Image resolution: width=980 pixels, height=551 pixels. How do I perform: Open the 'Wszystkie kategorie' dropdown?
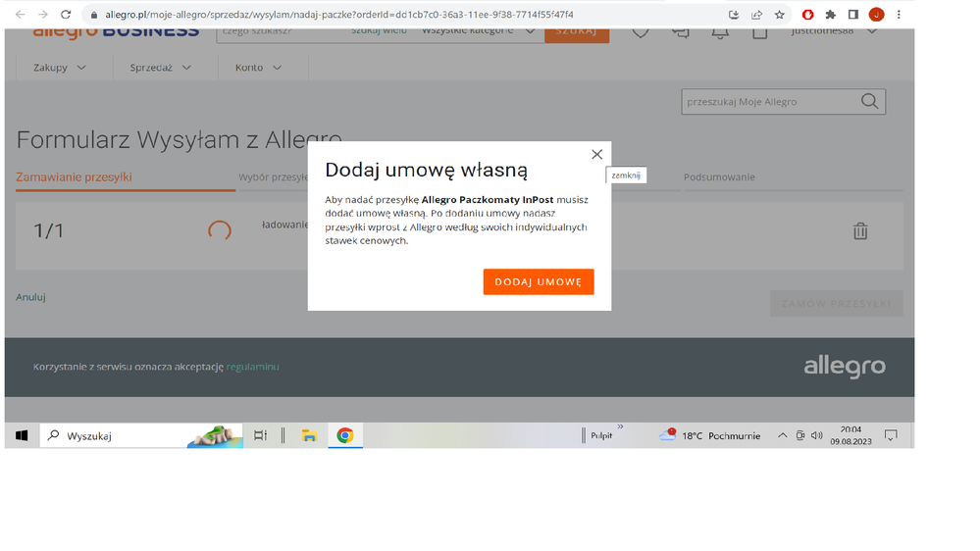(x=478, y=31)
